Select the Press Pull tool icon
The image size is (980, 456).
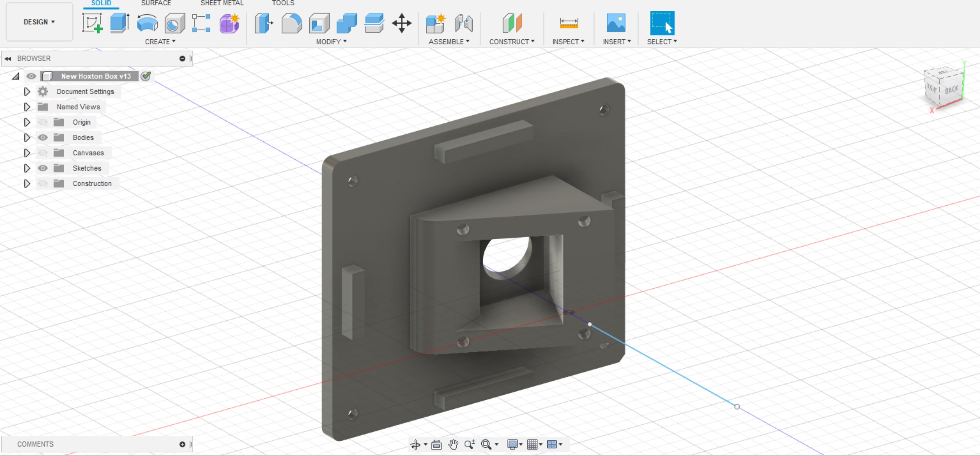(x=264, y=23)
